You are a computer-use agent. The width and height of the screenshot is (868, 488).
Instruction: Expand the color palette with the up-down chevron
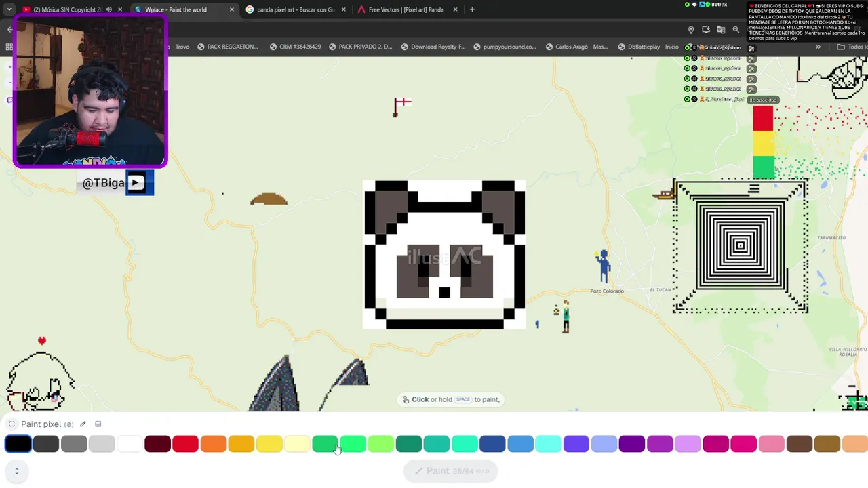(17, 470)
